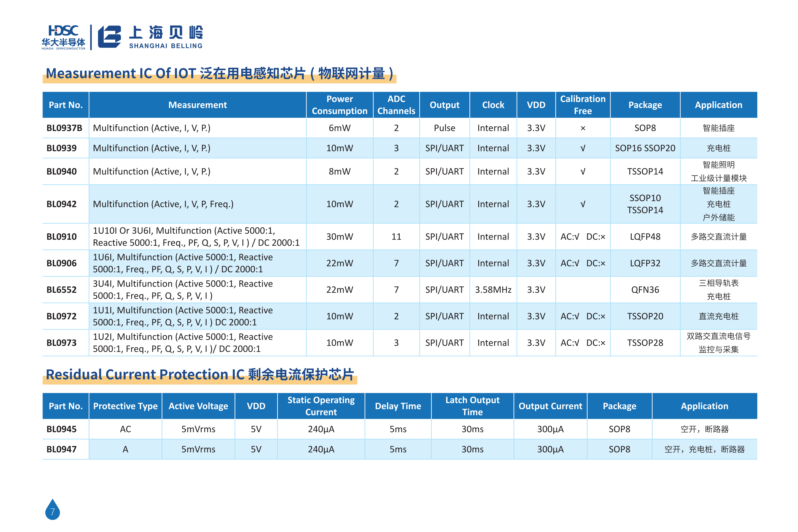Select the Measurement IC Of IOT heading
This screenshot has width=798, height=532.
click(x=219, y=73)
